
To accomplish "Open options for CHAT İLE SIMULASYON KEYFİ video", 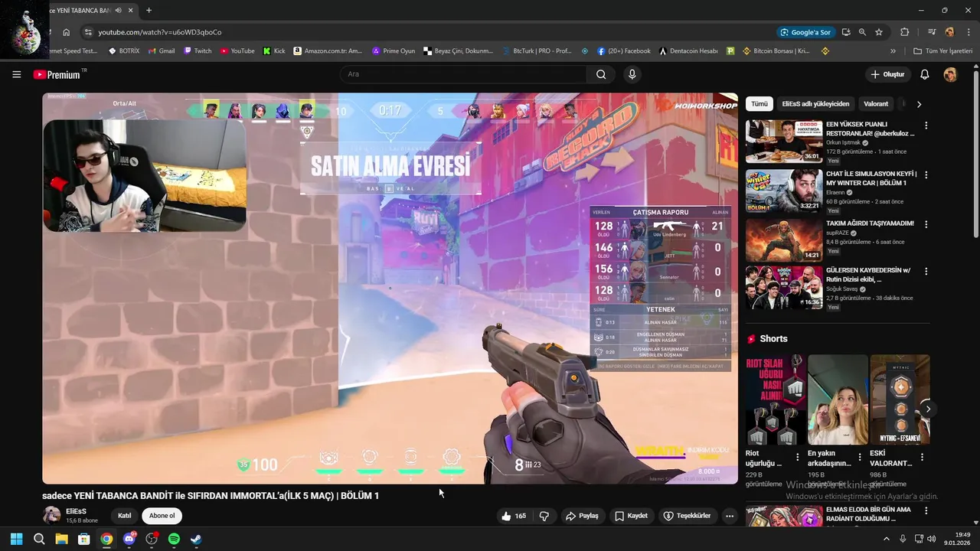I will point(926,175).
